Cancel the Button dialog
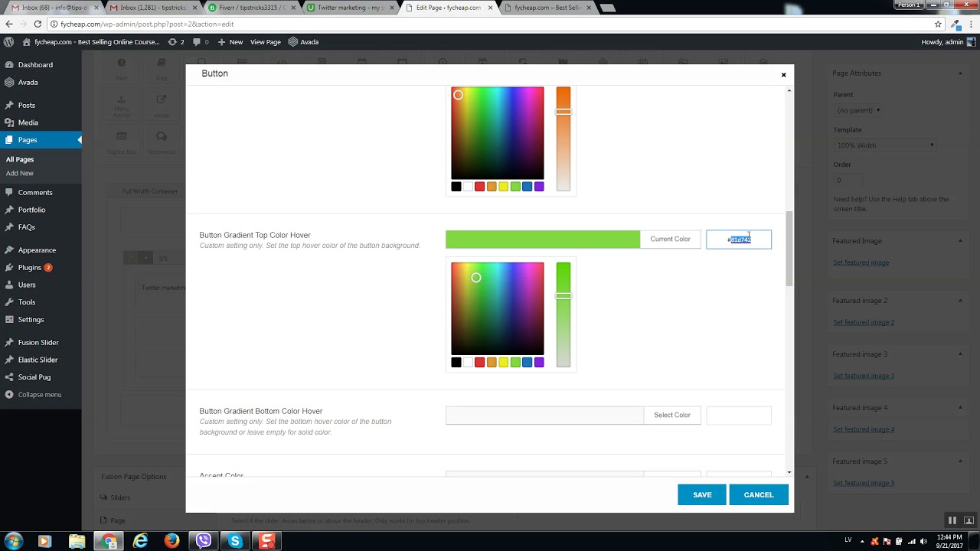This screenshot has width=980, height=551. pos(759,495)
